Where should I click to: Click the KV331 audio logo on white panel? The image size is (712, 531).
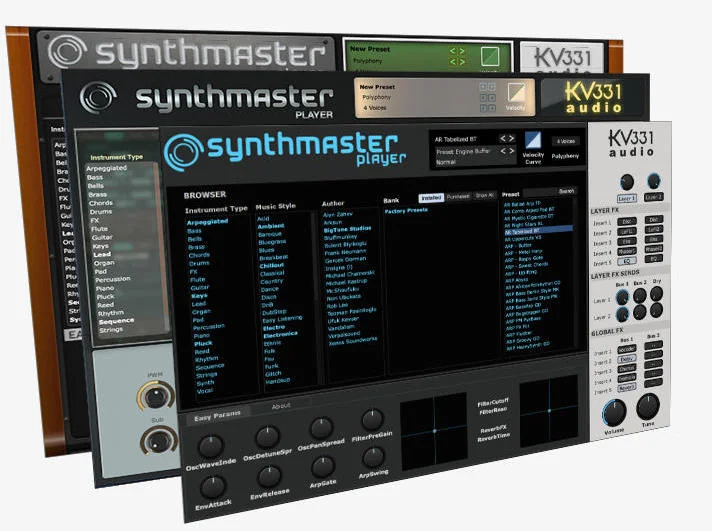(x=631, y=144)
